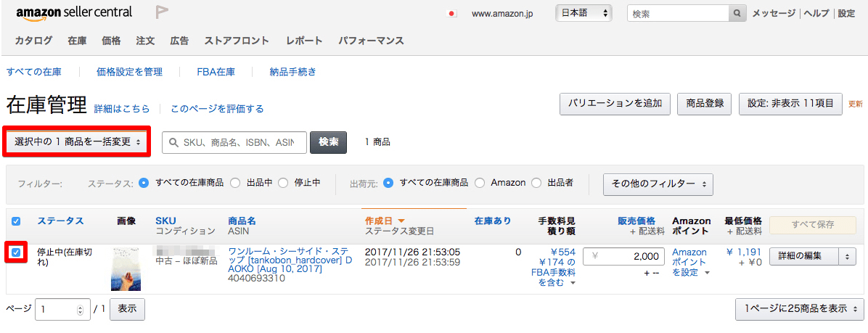868x333 pixels.
Task: Sort by 販売価格 column header
Action: (x=636, y=221)
